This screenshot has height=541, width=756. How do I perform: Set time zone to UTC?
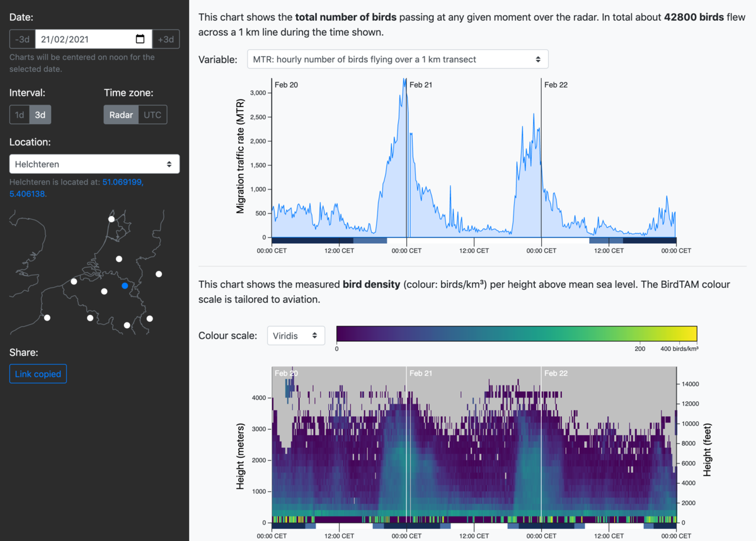(152, 115)
